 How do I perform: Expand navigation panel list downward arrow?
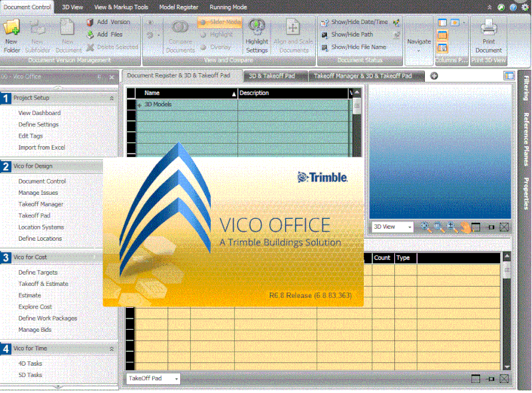point(59,386)
